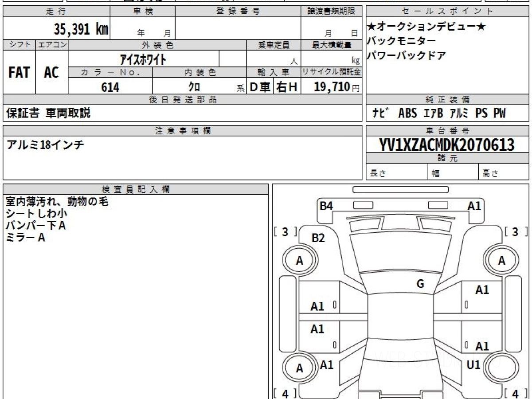Click the B4 damage mark on diagram
The width and height of the screenshot is (532, 399).
point(327,205)
